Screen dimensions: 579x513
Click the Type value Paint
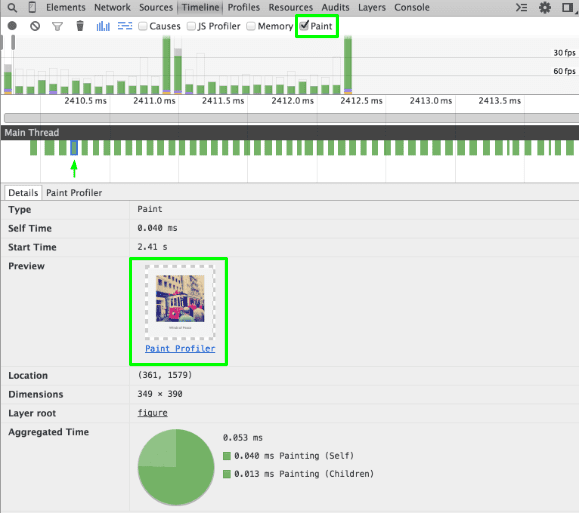(x=150, y=209)
